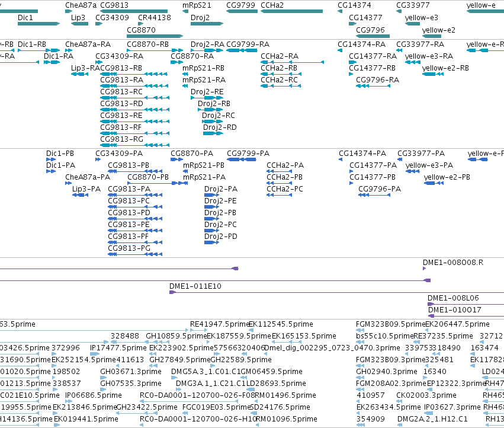Click the "yellow-e2-PB" protein label

click(447, 177)
